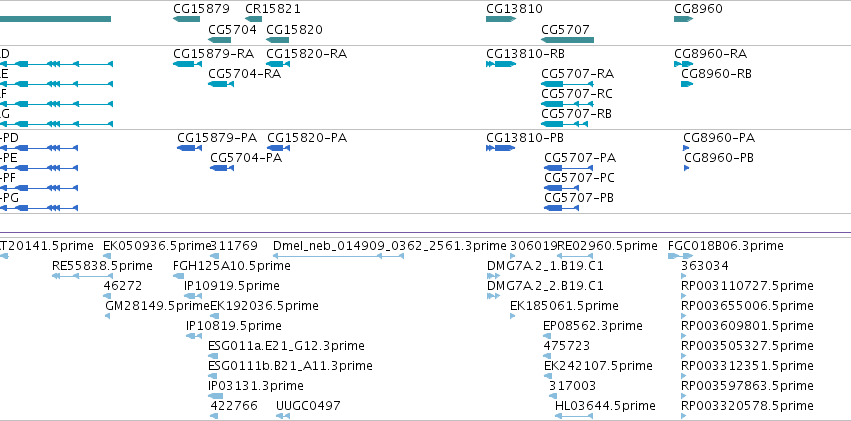851x421 pixels.
Task: Click the CG13810-PB protein glyph
Action: [x=500, y=148]
